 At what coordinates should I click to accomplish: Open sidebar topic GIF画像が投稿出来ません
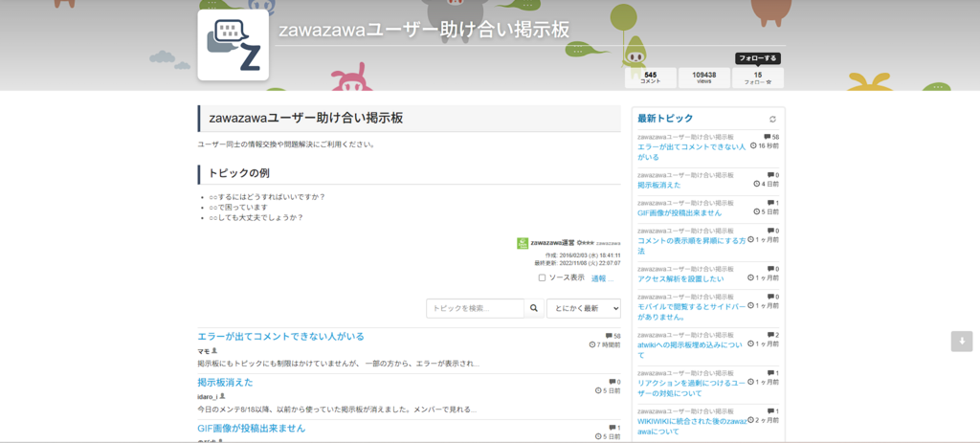pyautogui.click(x=679, y=212)
